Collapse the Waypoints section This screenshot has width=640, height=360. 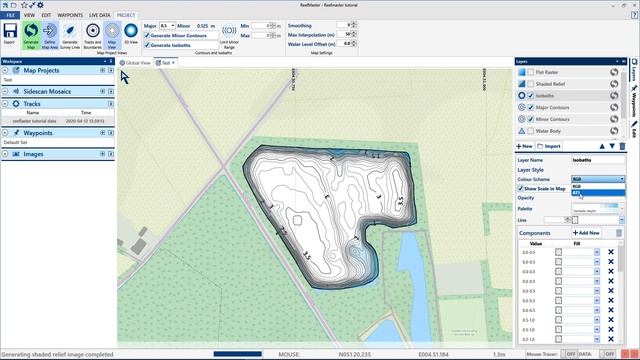[x=5, y=133]
